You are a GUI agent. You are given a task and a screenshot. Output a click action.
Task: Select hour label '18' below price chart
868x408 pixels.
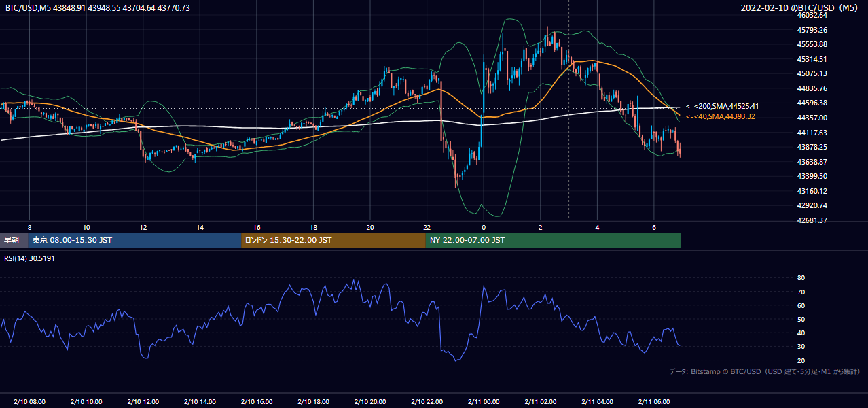point(313,227)
